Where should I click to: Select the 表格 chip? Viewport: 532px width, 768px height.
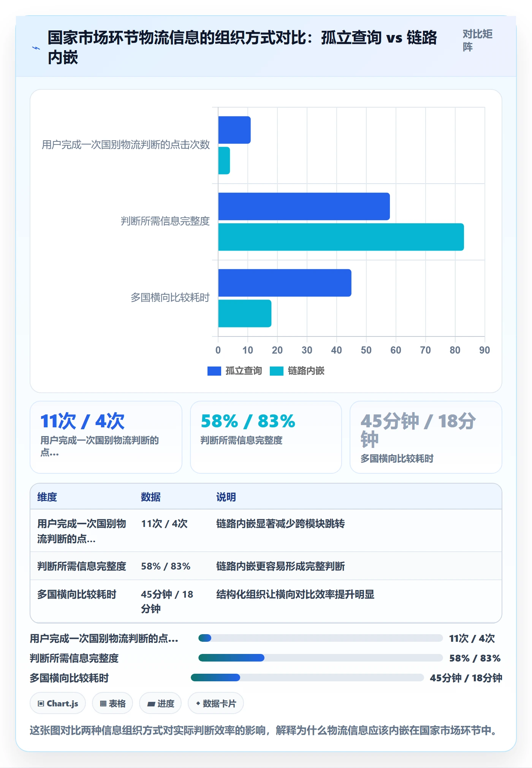pyautogui.click(x=112, y=703)
